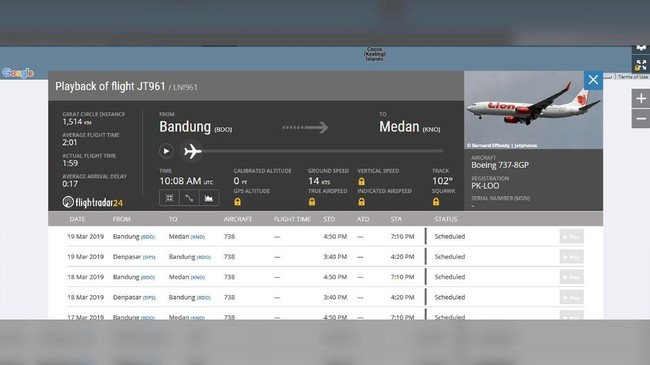
Task: Click the flightradar24 logo
Action: (92, 202)
